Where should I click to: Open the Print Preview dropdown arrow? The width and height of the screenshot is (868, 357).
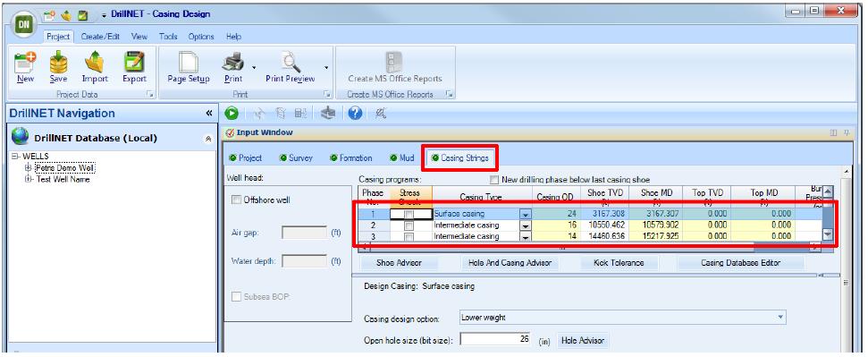tap(326, 67)
